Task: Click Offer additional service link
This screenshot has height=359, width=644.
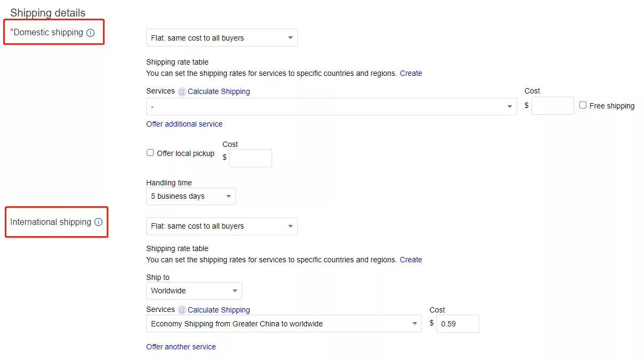Action: (x=184, y=124)
